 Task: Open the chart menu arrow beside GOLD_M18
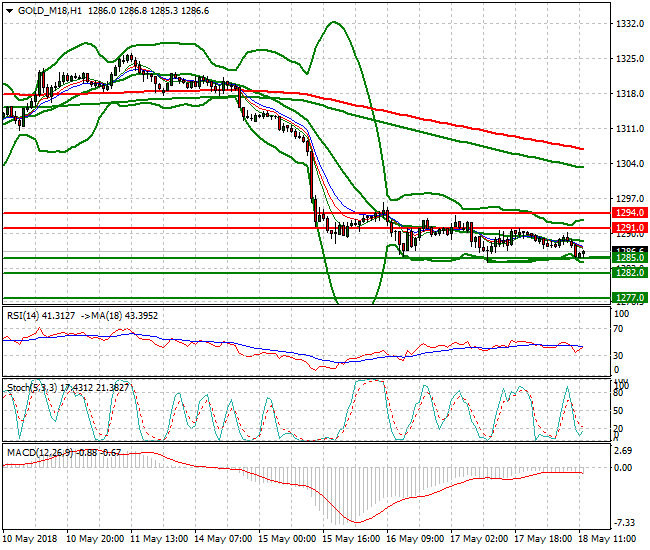click(x=9, y=11)
